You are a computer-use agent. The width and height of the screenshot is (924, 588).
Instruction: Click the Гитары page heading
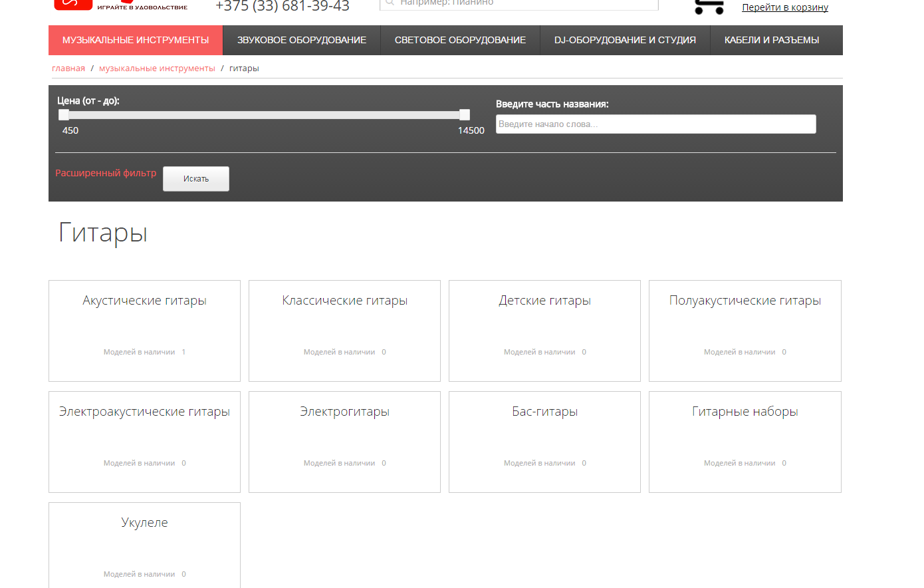click(103, 233)
